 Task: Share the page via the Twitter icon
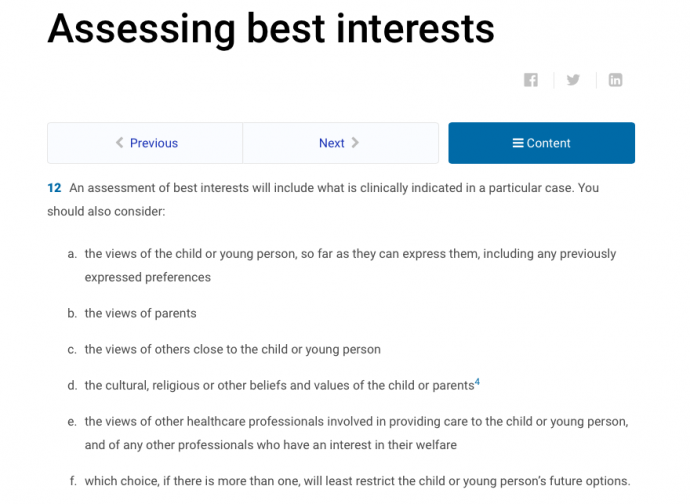[x=573, y=80]
